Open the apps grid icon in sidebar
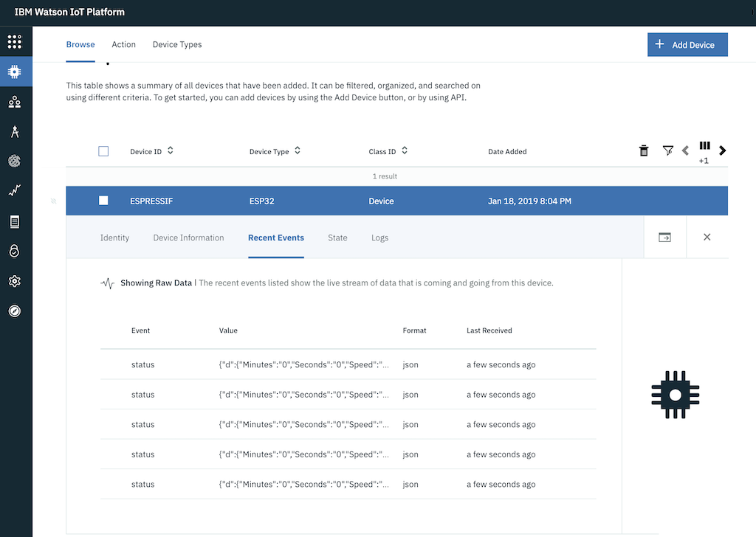The width and height of the screenshot is (756, 537). [15, 42]
